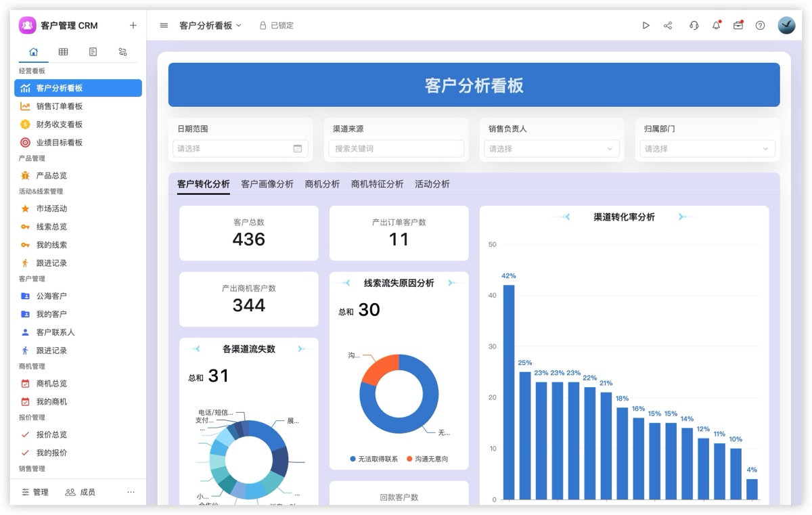812x515 pixels.
Task: Open the 日期范围 date picker field
Action: (x=240, y=148)
